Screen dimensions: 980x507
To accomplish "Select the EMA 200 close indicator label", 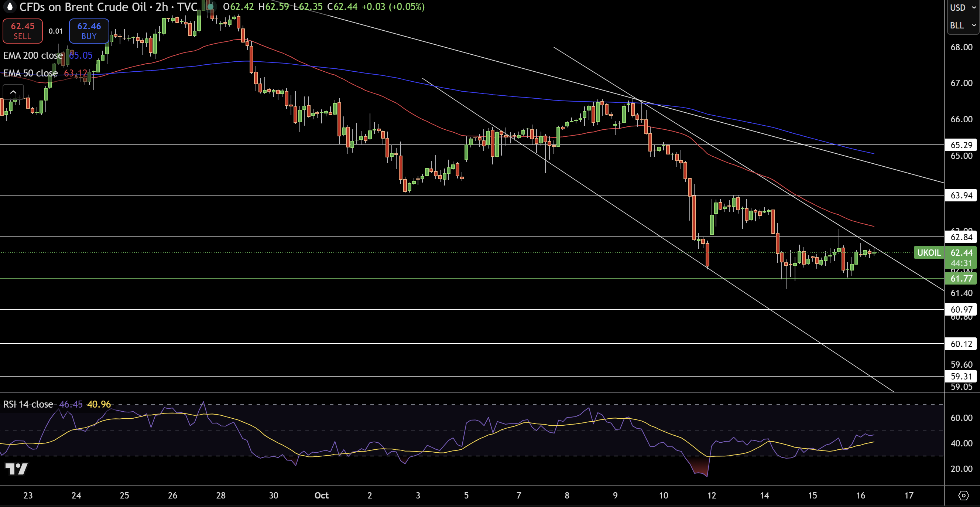I will [33, 55].
